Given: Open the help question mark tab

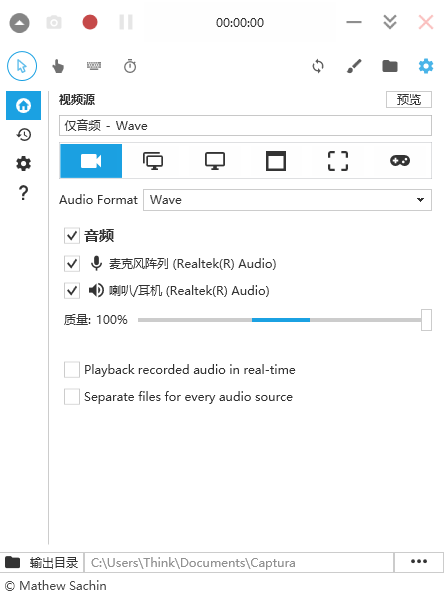Looking at the screenshot, I should click(x=23, y=193).
